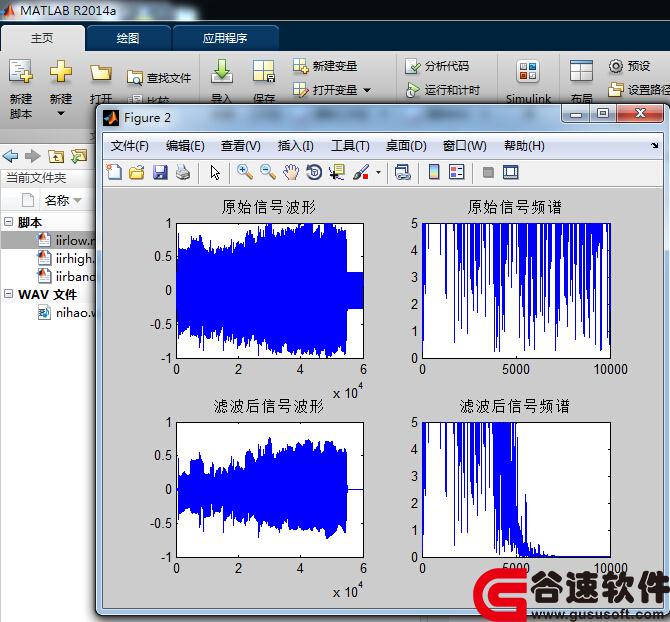This screenshot has width=670, height=622.
Task: Click Analyze Code (分析代码) button
Action: [x=437, y=66]
